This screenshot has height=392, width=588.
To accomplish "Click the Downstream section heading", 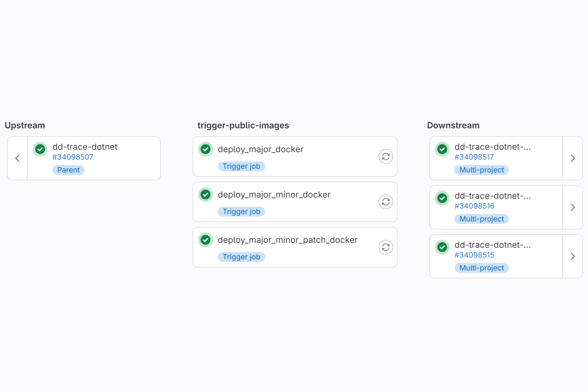I will (453, 125).
